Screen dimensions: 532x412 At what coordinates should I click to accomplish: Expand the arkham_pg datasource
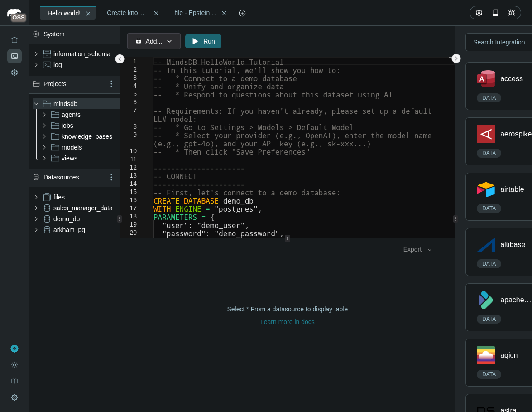(x=36, y=230)
